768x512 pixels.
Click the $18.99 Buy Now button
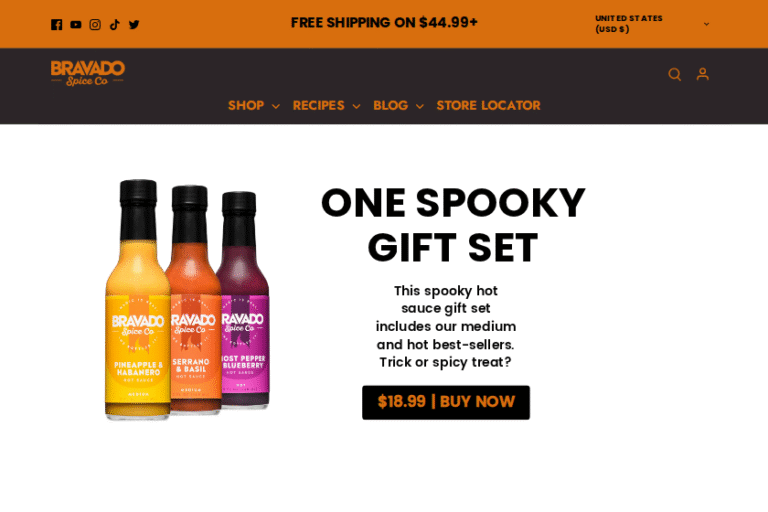[446, 402]
